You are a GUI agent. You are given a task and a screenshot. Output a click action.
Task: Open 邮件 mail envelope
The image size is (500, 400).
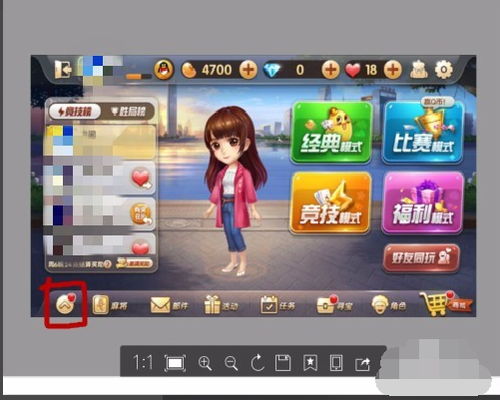coord(169,305)
